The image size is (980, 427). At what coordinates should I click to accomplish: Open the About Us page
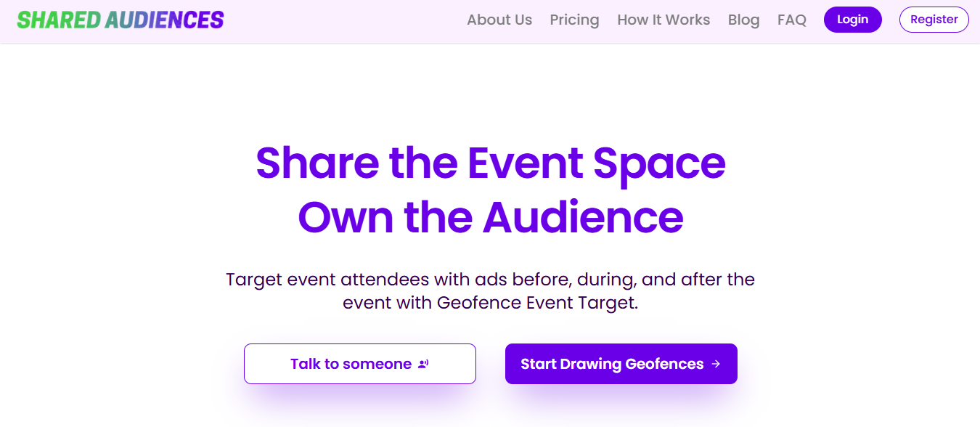pos(499,20)
